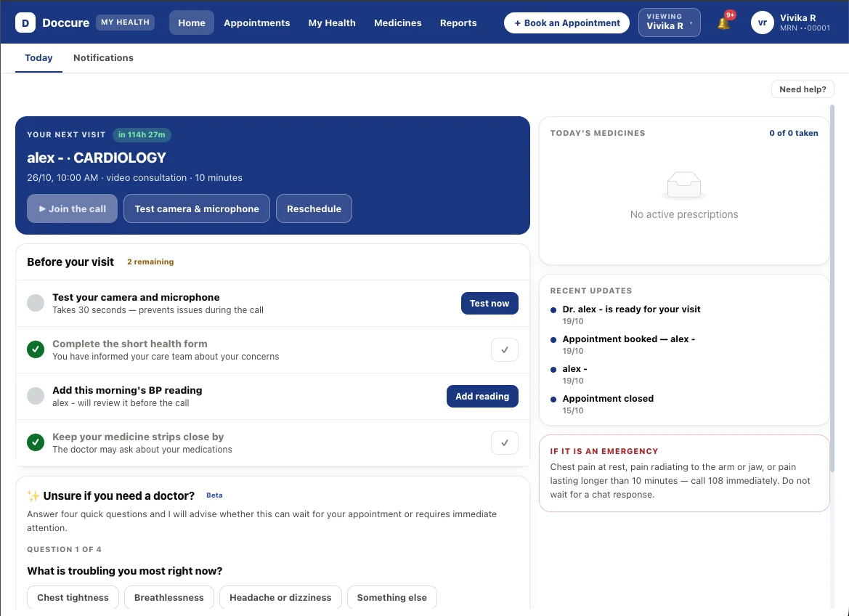Click Book an Appointment
The height and width of the screenshot is (616, 849).
click(567, 23)
